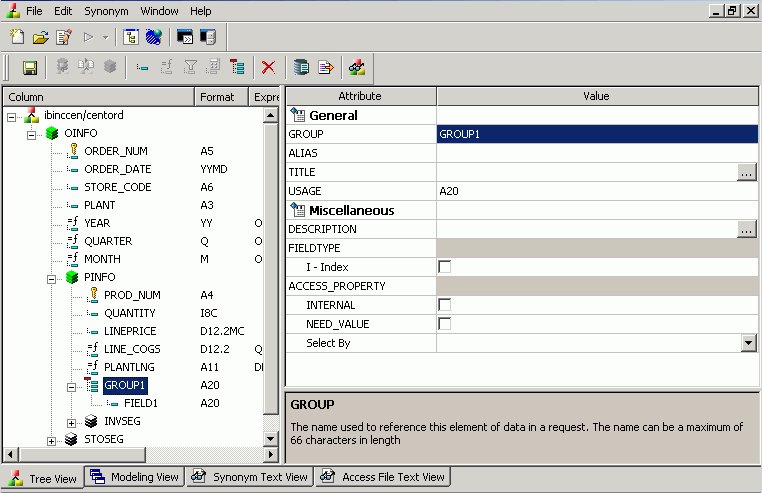This screenshot has height=493, width=762.
Task: Click the notepad with pencil edit icon
Action: [64, 38]
